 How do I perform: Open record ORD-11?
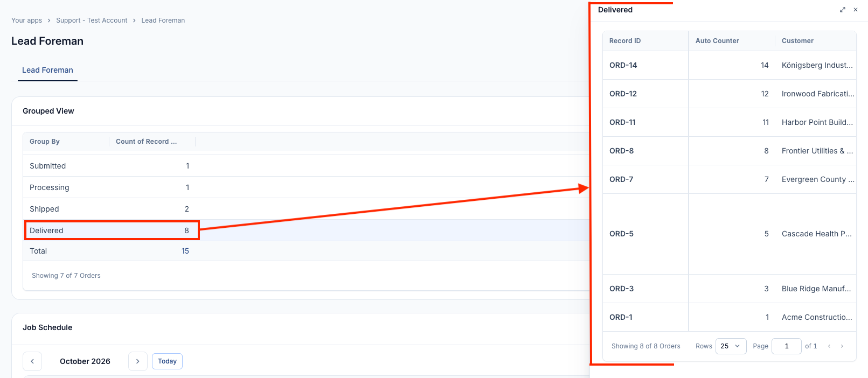pyautogui.click(x=623, y=122)
